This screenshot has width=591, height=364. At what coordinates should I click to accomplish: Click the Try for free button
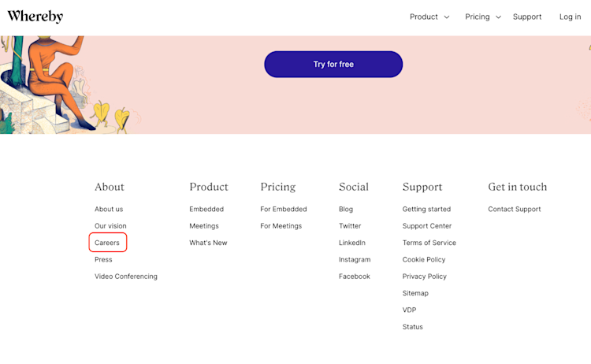click(x=333, y=65)
